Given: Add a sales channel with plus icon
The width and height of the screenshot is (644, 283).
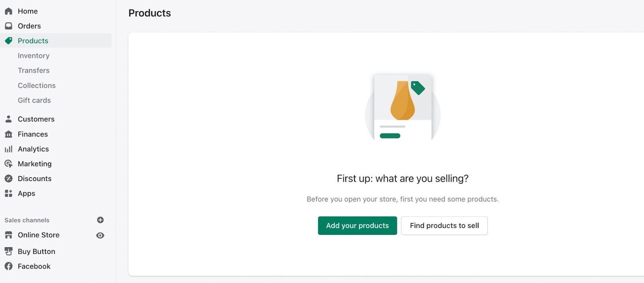Looking at the screenshot, I should (x=100, y=220).
